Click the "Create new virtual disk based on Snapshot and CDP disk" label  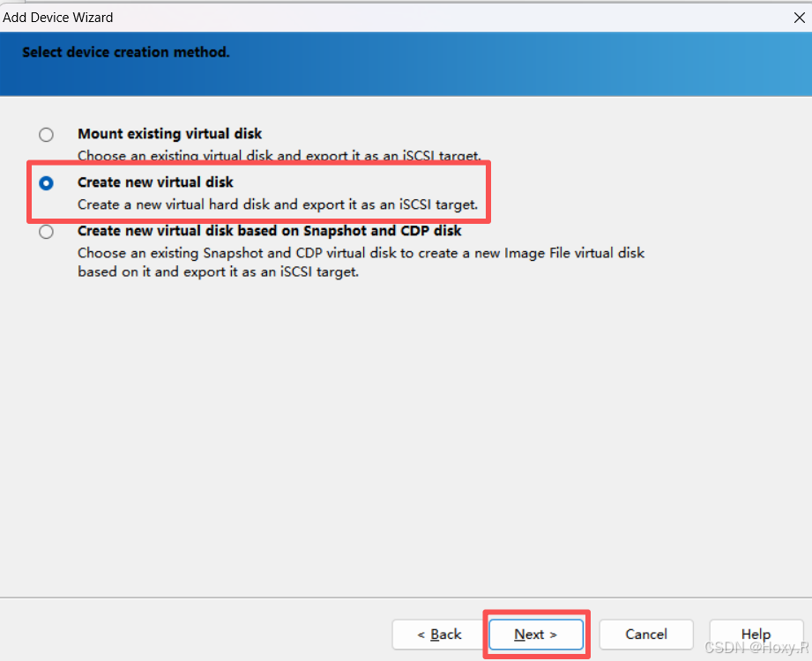coord(269,230)
